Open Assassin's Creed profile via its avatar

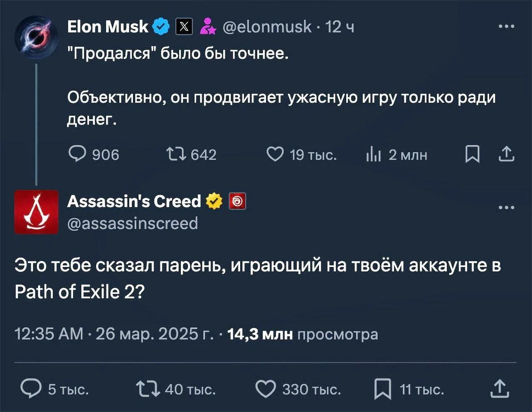coord(36,212)
